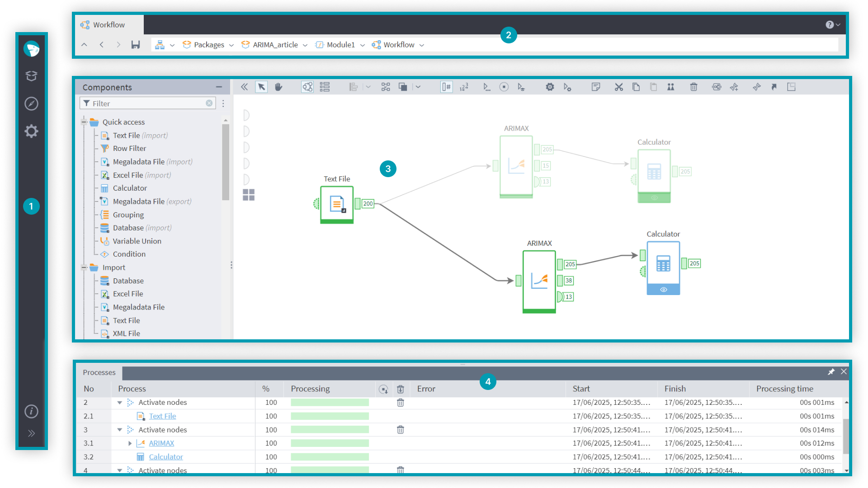
Task: Open the Workflow breadcrumb dropdown
Action: click(x=422, y=45)
